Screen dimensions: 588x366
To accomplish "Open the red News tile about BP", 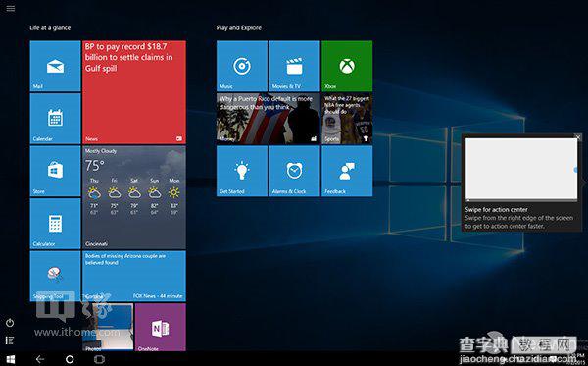I will [x=134, y=92].
